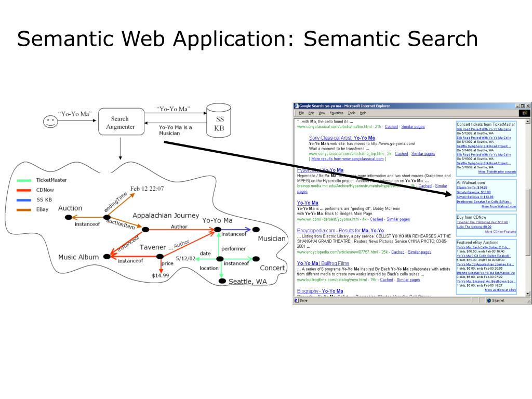Open Similar pages for the sonyclassical bio.html result
The image size is (532, 399).
(413, 127)
